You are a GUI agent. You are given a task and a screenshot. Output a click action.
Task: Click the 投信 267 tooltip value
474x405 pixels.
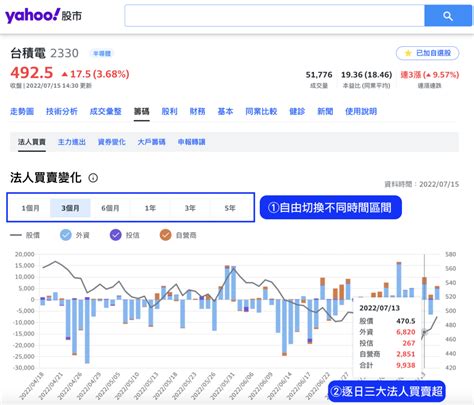click(409, 343)
